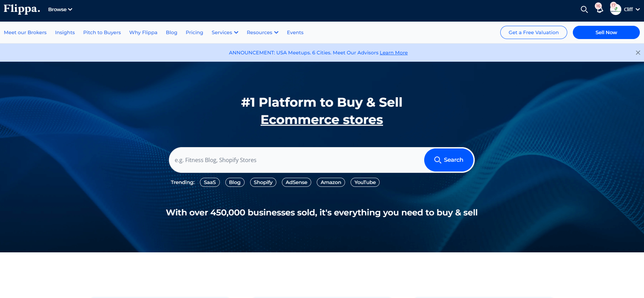Click the ANNOUNCEMENT: USA Meetups text
This screenshot has width=644, height=298.
coord(304,53)
